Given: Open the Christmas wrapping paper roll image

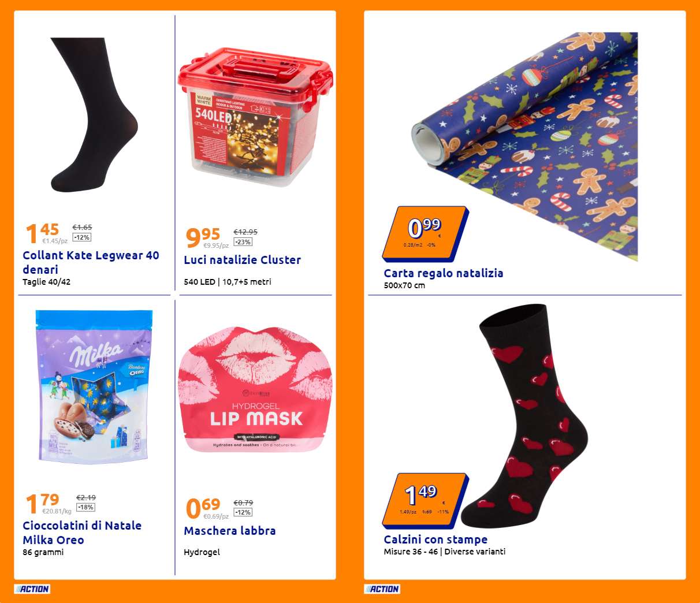Looking at the screenshot, I should (x=524, y=147).
